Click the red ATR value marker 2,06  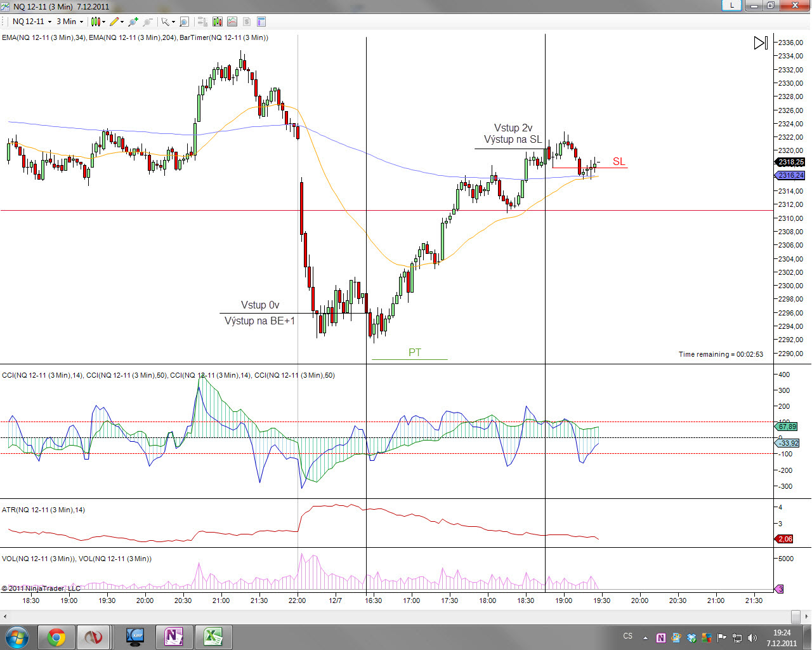tap(785, 539)
